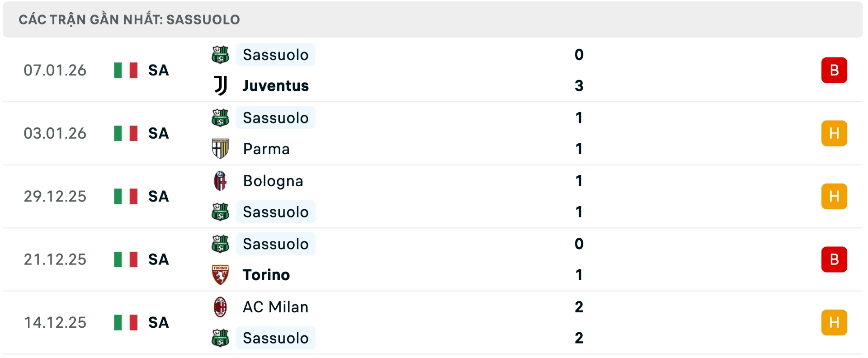Select the Italy flag on the Torino match row

point(125,259)
